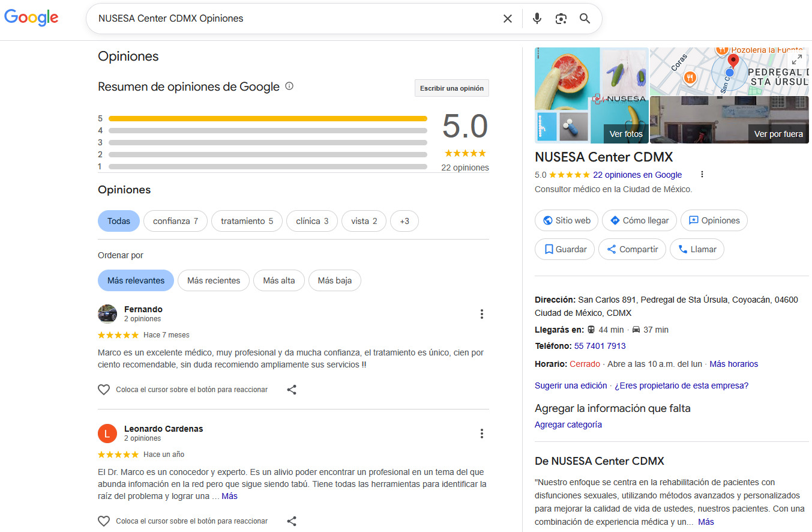Expand extra topic filters with +3 chip
The height and width of the screenshot is (532, 812).
(x=404, y=221)
